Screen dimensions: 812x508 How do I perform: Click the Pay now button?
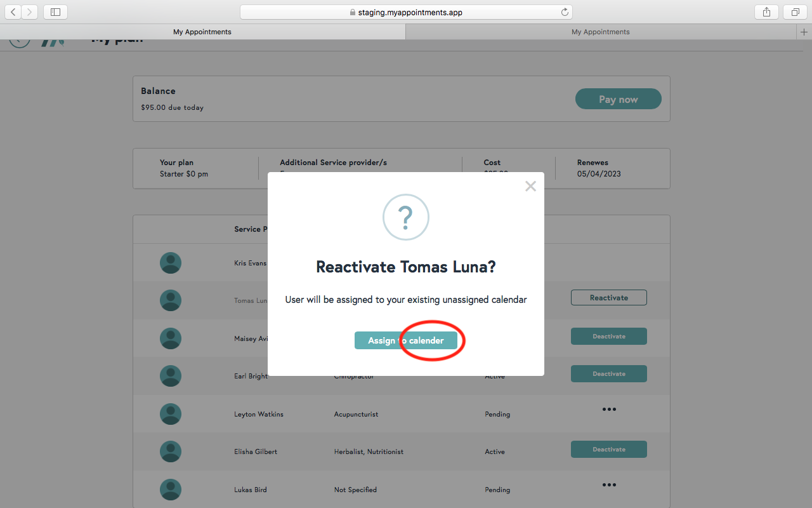coord(618,99)
